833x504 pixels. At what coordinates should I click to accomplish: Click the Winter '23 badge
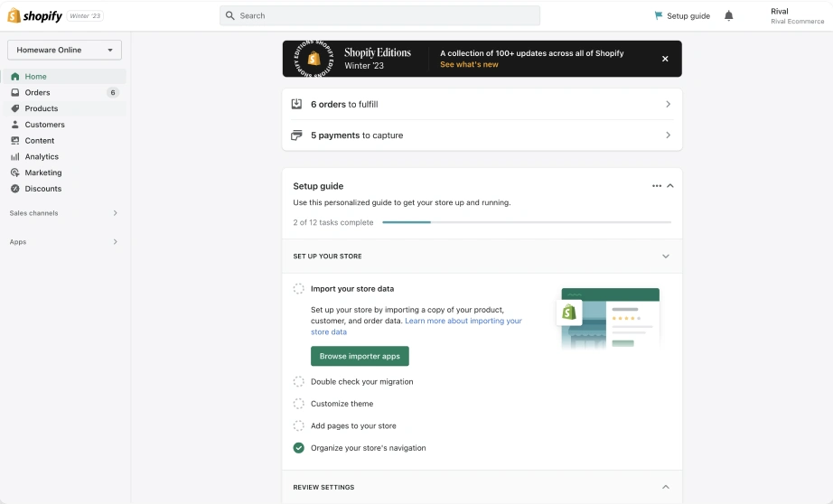[85, 16]
